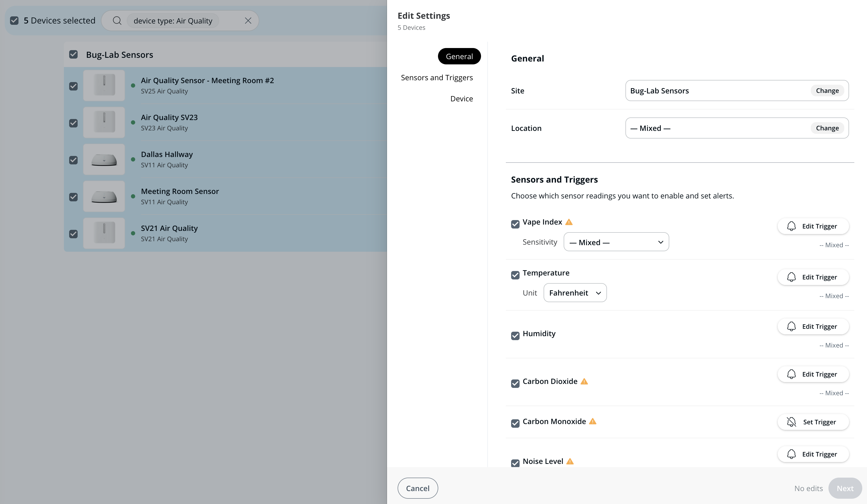This screenshot has height=504, width=867.
Task: Clear the device type filter with X
Action: 248,21
